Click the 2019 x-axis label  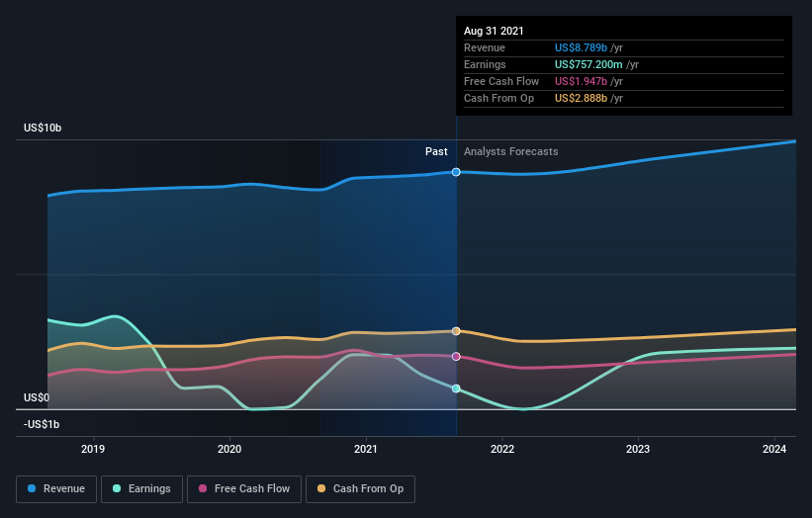tap(93, 449)
